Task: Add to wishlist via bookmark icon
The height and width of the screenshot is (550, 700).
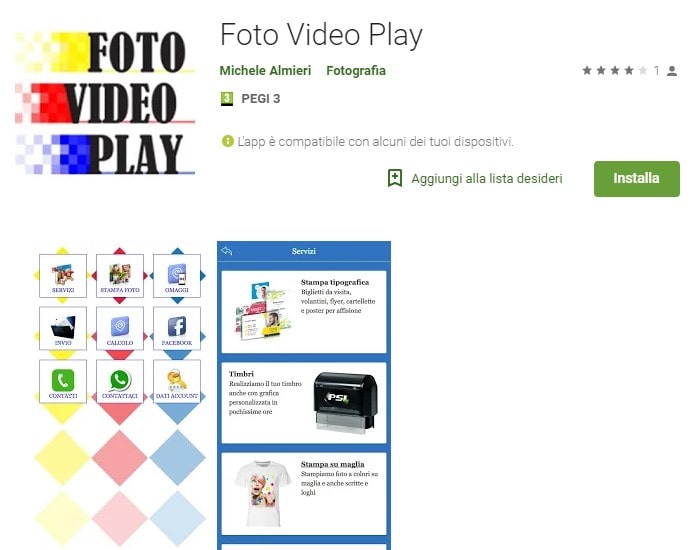Action: [395, 178]
